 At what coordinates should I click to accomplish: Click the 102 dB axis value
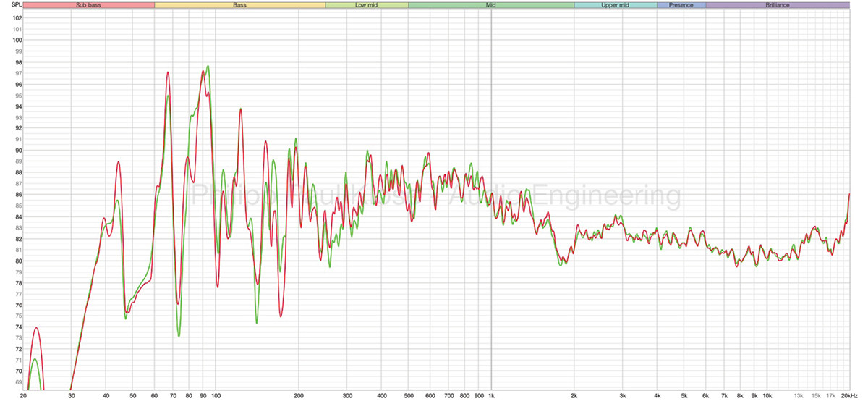click(17, 17)
